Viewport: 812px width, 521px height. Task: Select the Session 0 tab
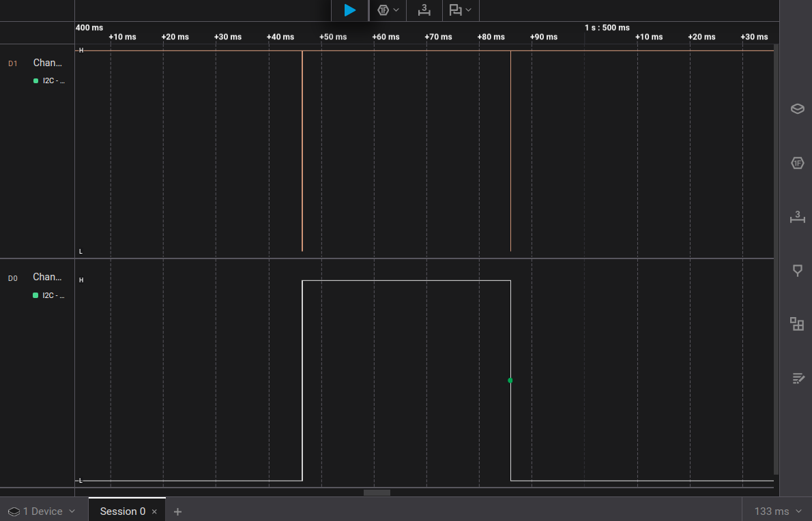[x=122, y=511]
